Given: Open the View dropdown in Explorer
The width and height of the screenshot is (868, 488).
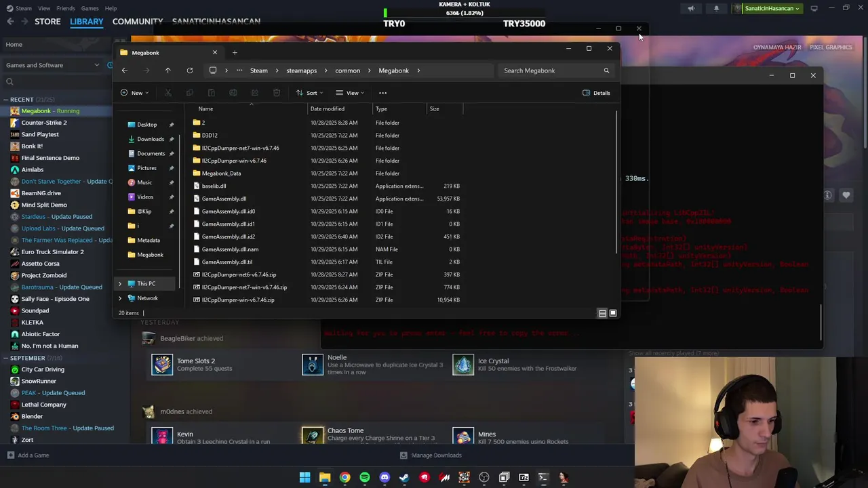Looking at the screenshot, I should (x=350, y=93).
